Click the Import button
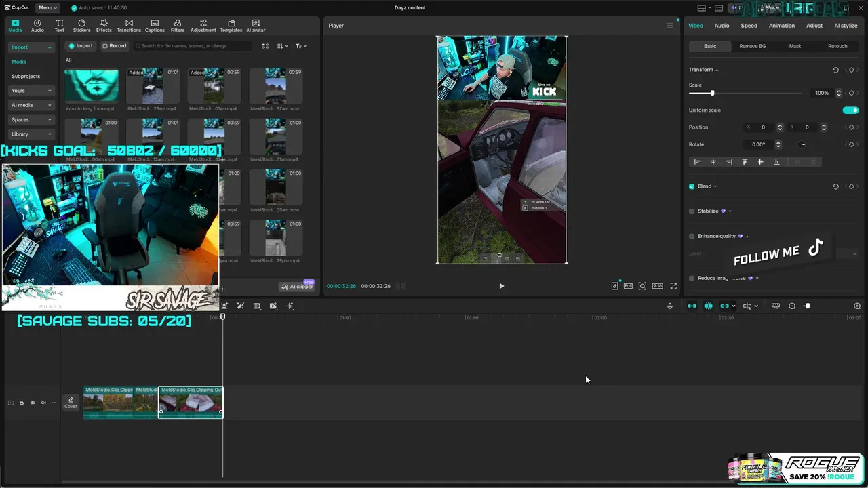Image resolution: width=868 pixels, height=488 pixels. (80, 46)
